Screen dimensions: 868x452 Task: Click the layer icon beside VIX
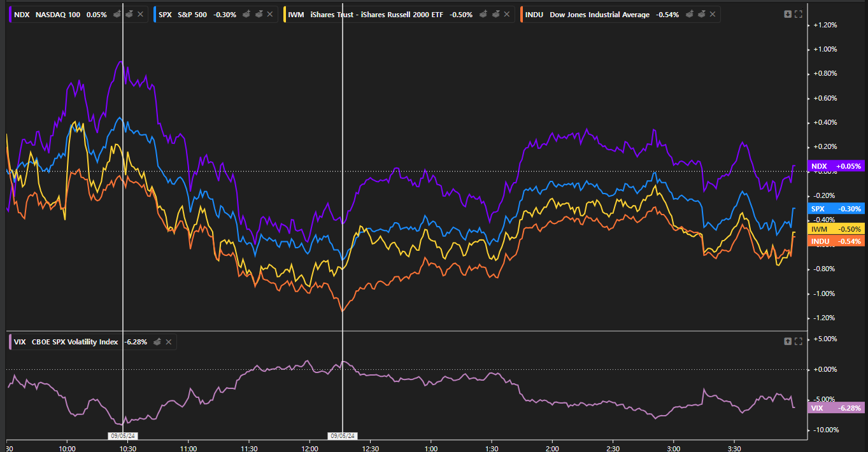click(157, 342)
